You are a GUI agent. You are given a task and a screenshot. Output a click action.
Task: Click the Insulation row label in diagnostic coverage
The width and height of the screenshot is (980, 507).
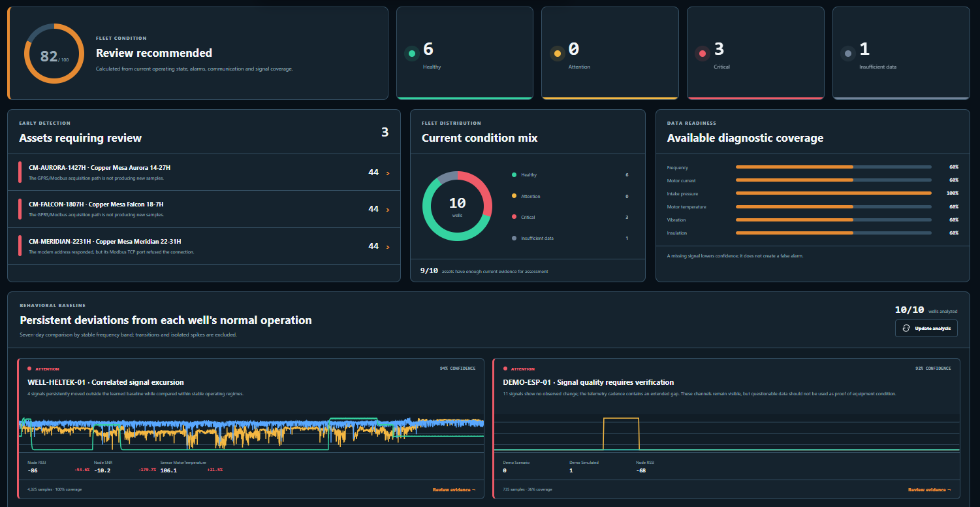click(677, 233)
